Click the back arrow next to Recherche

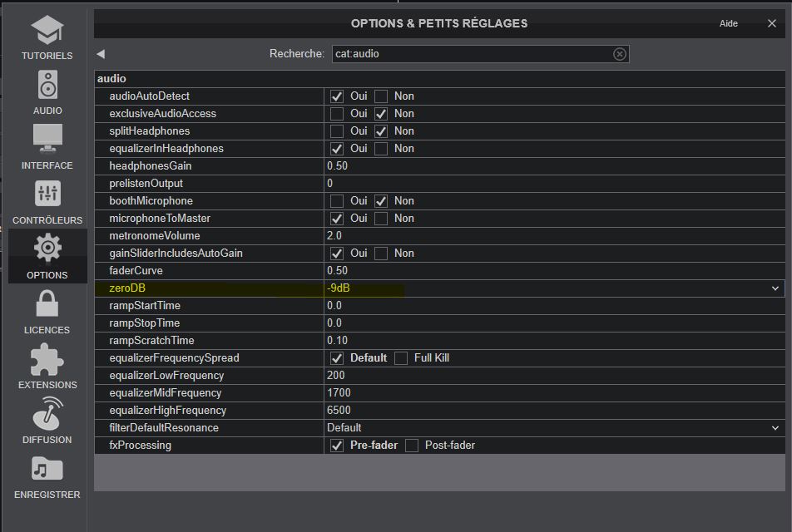coord(101,54)
